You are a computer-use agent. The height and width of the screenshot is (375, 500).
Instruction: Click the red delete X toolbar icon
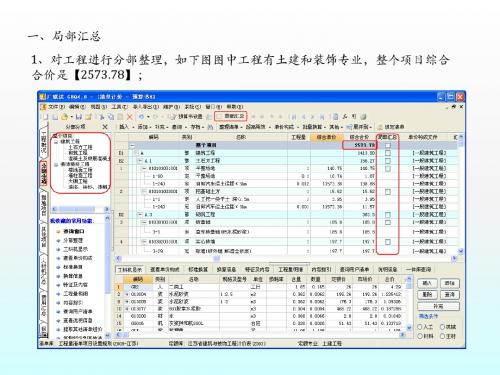130,117
